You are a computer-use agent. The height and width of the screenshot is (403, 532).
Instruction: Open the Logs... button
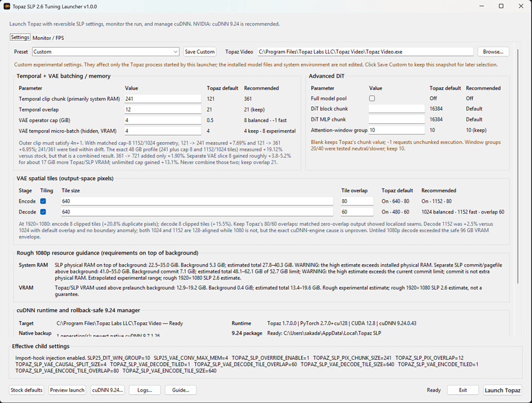pos(145,390)
